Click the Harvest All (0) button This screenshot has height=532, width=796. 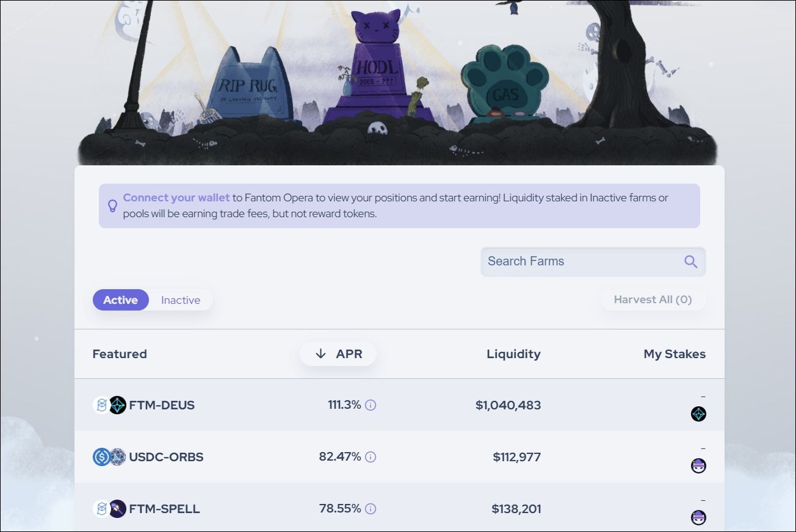point(653,300)
